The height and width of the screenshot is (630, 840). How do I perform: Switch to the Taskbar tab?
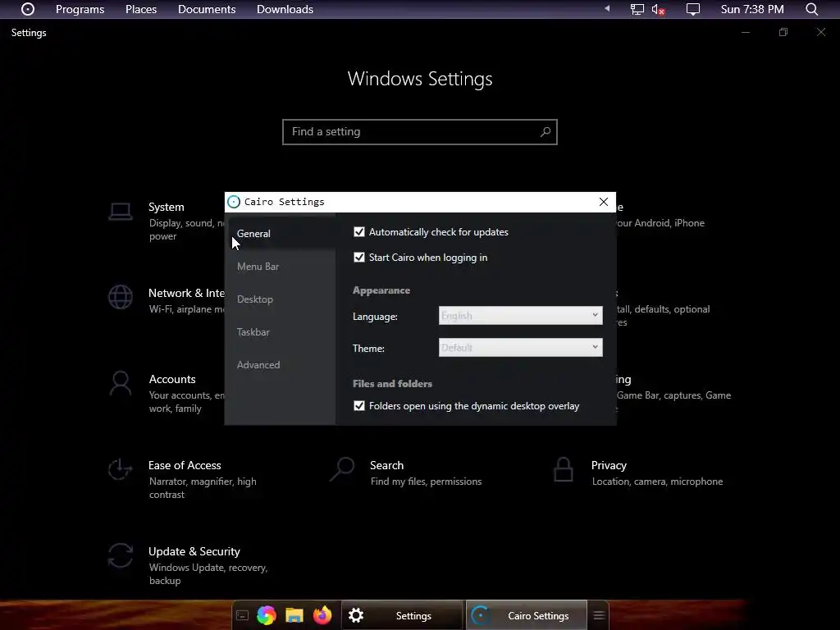[x=281, y=332]
